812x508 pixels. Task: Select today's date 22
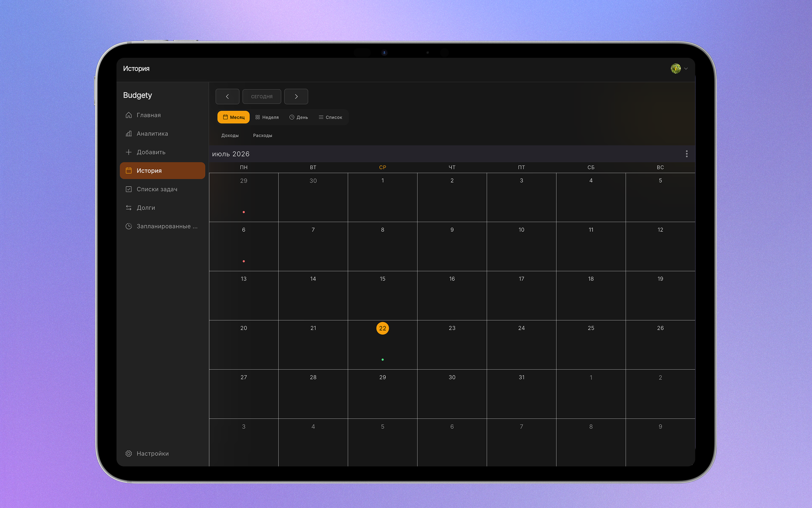coord(383,328)
